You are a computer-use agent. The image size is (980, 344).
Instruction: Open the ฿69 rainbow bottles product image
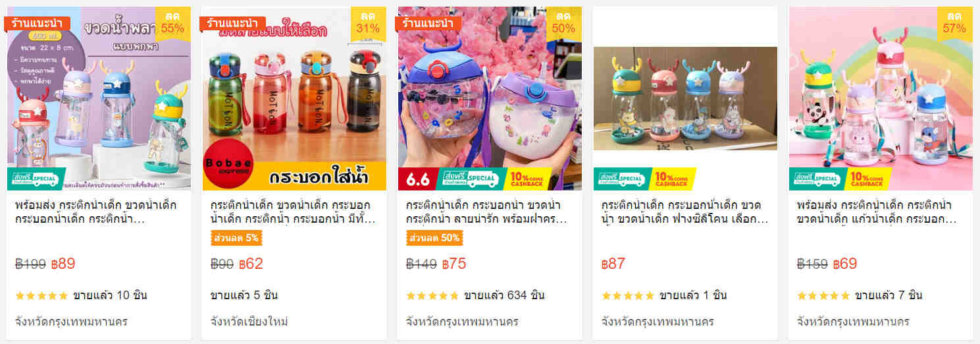point(881,98)
